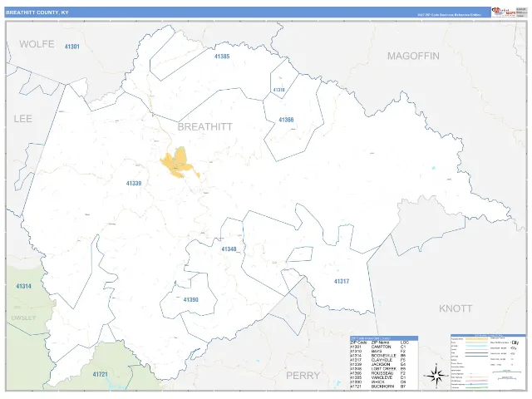The height and width of the screenshot is (399, 532).
Task: Click the WOLFE county label
Action: [x=37, y=44]
